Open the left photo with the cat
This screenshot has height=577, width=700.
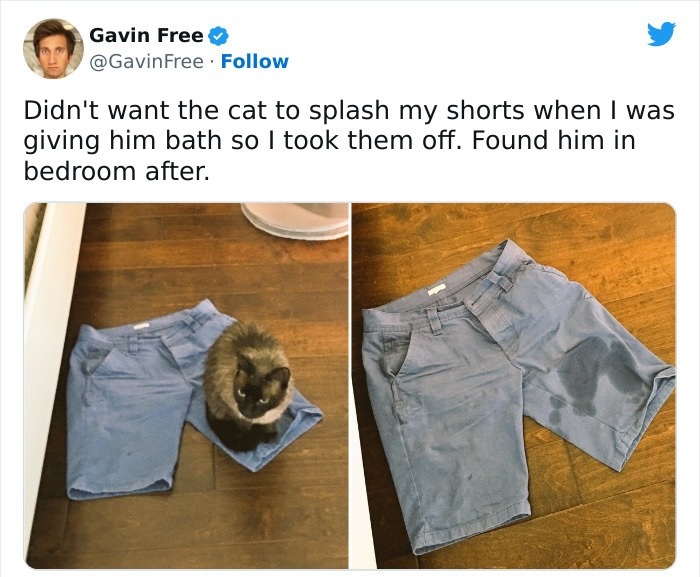[x=186, y=386]
